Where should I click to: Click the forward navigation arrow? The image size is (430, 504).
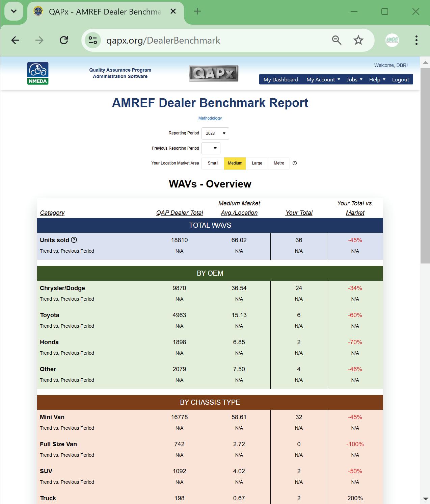click(x=39, y=40)
